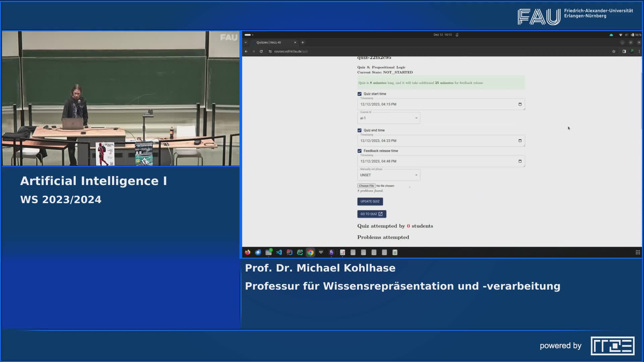This screenshot has width=644, height=362.
Task: Open Visual Studio Code from the taskbar
Action: (279, 252)
